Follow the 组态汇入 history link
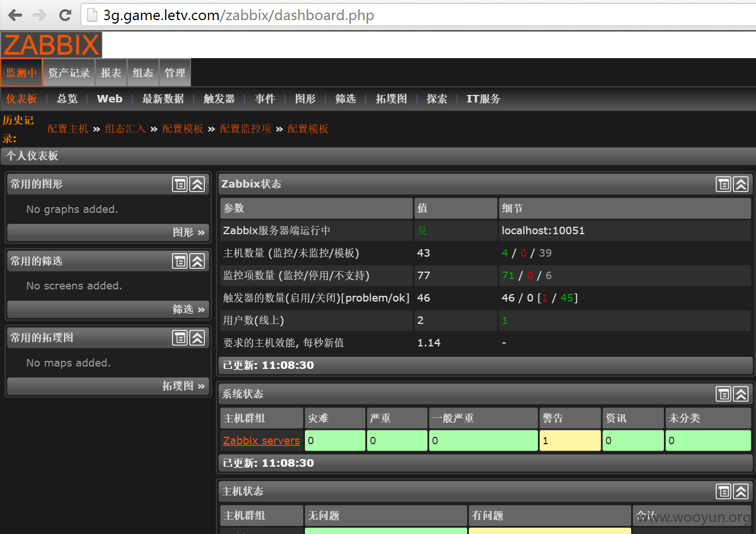This screenshot has height=534, width=756. [x=125, y=129]
